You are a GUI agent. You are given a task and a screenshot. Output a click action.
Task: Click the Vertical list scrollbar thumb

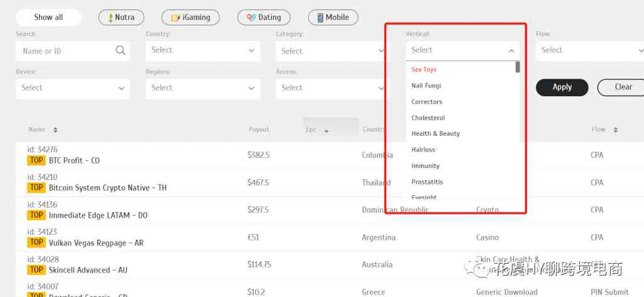518,67
